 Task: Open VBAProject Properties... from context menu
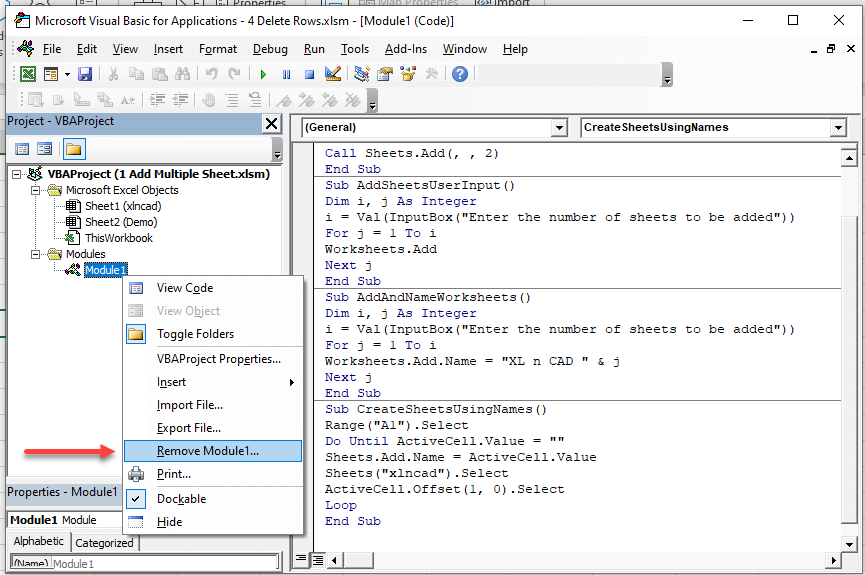coord(213,359)
